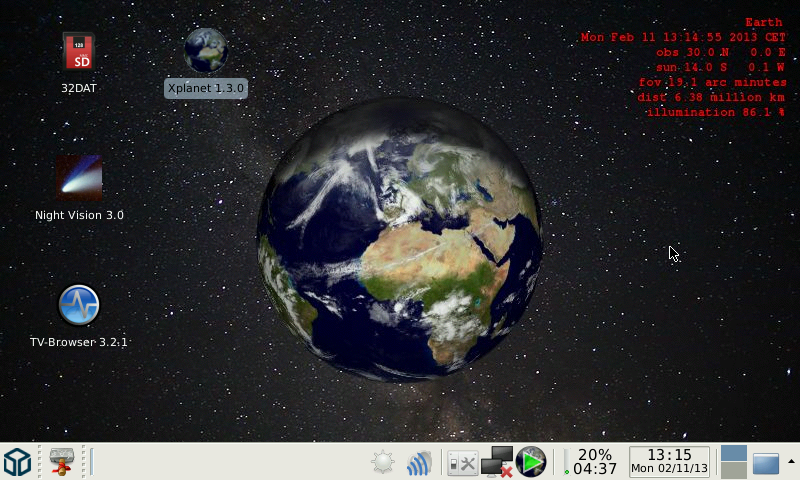
Task: Click the Earth play button tray icon
Action: (531, 462)
